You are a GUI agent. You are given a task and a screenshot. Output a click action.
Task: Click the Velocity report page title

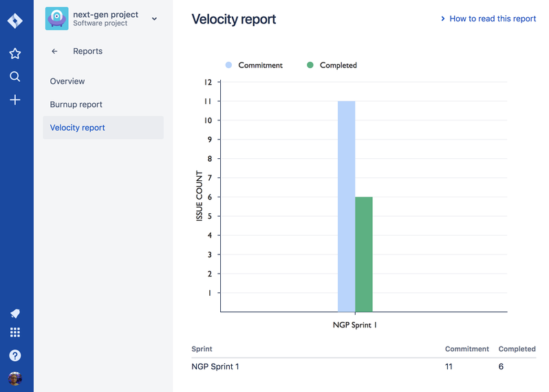pos(233,19)
